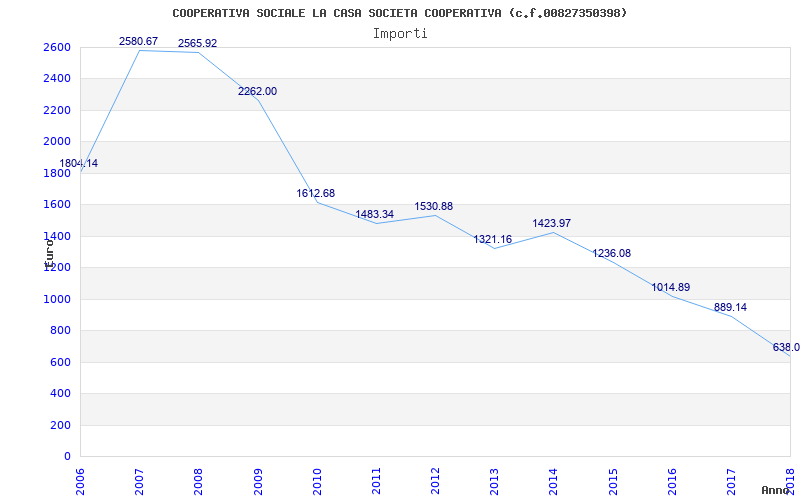This screenshot has width=800, height=500.
Task: Click the Importi subtitle
Action: 400,34
